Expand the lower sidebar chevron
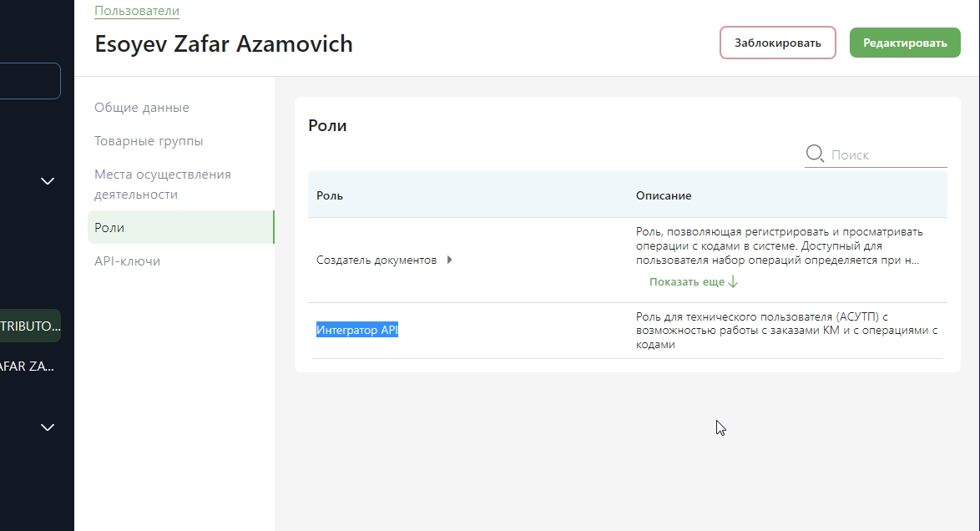The height and width of the screenshot is (531, 980). click(x=48, y=427)
